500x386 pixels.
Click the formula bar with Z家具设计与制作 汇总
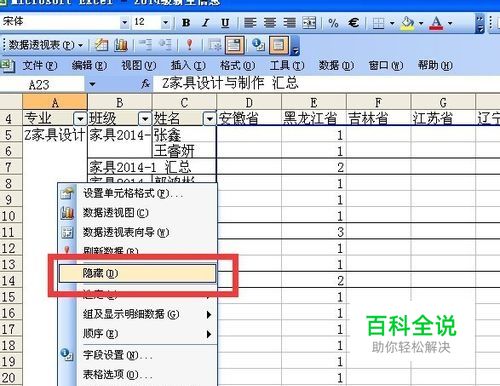pos(327,83)
